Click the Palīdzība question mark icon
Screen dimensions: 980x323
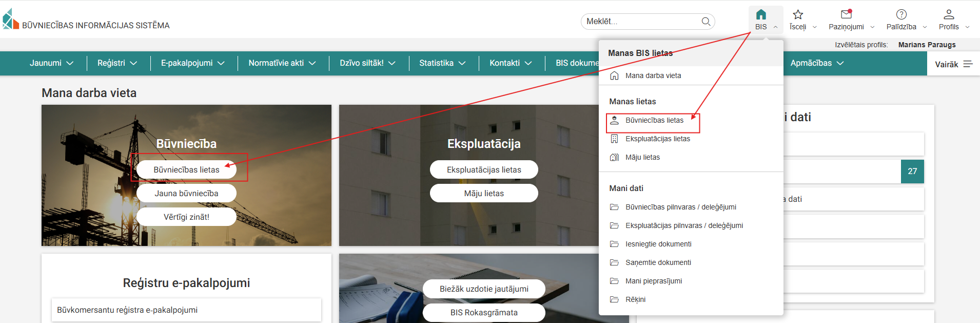[x=901, y=14]
